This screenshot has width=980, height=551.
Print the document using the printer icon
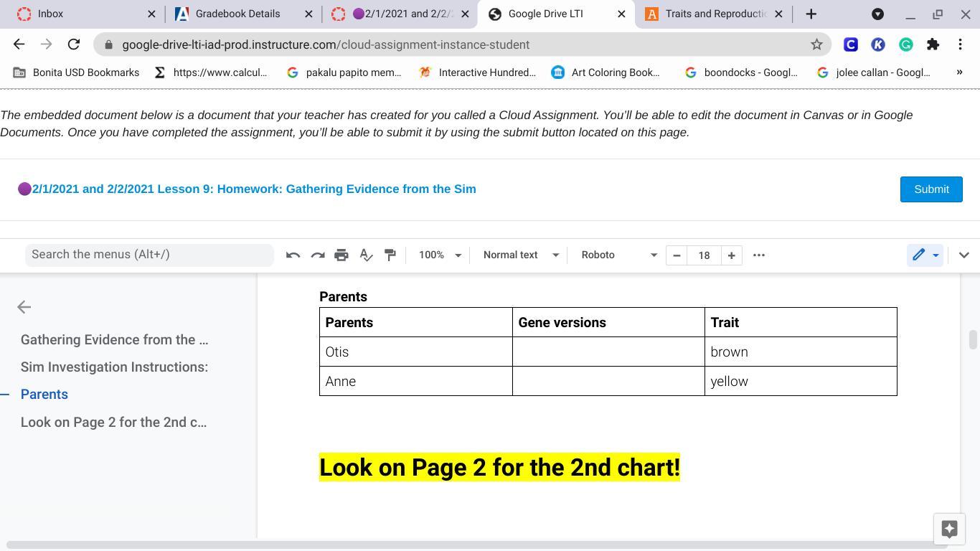[x=341, y=255]
